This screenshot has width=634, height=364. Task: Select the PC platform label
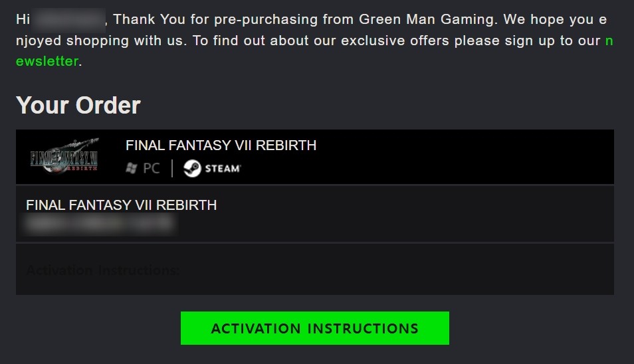coord(152,169)
